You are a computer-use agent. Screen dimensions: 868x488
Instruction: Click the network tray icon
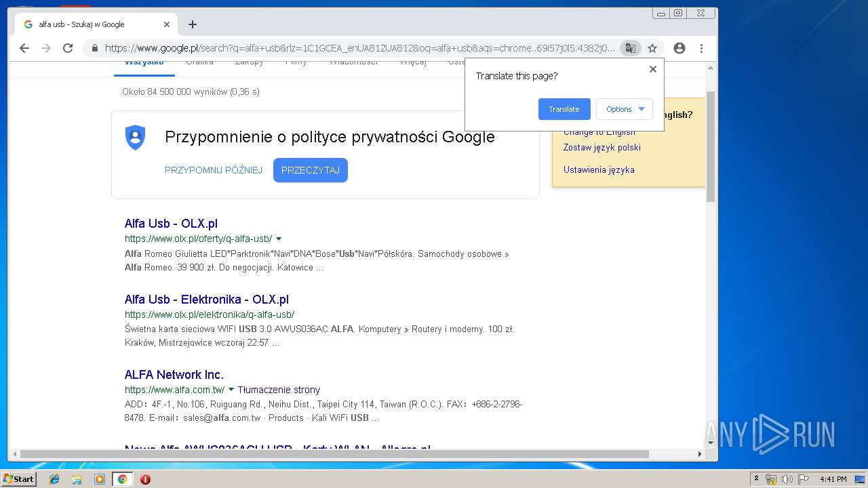(x=771, y=479)
